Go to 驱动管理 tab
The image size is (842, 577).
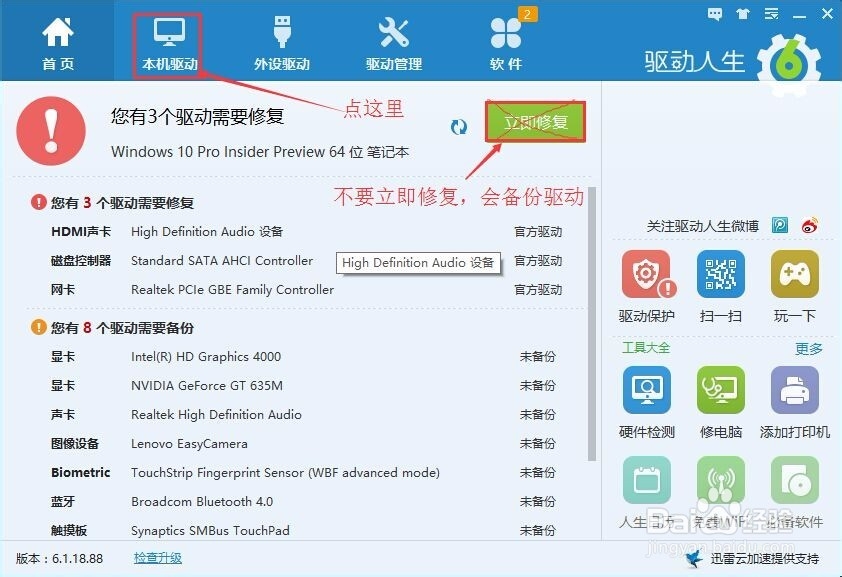click(x=394, y=44)
